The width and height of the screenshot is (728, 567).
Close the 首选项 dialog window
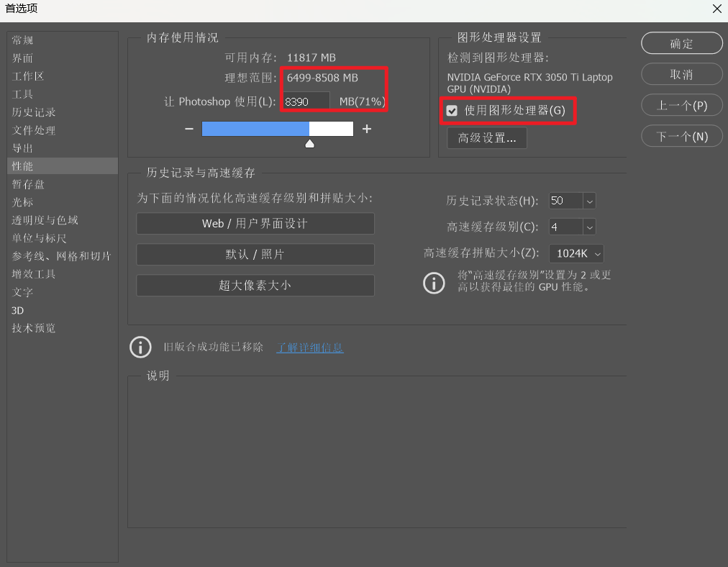click(716, 9)
